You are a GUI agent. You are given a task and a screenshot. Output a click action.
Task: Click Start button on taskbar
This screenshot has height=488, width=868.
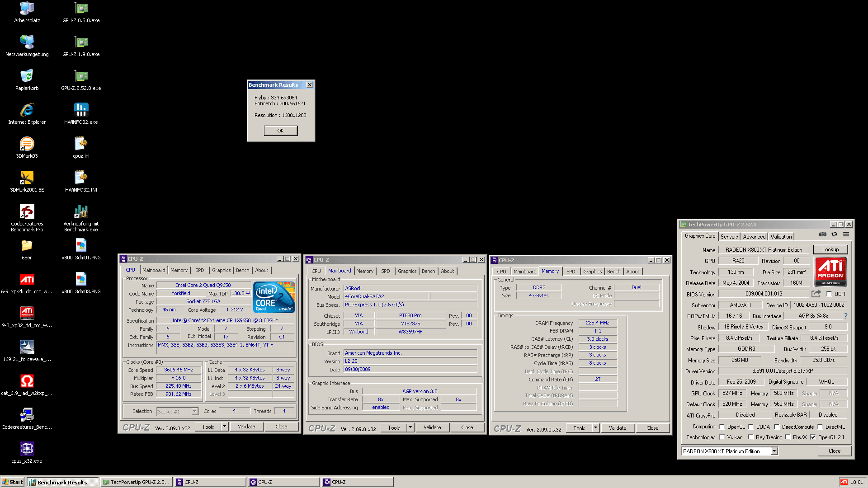(x=12, y=482)
